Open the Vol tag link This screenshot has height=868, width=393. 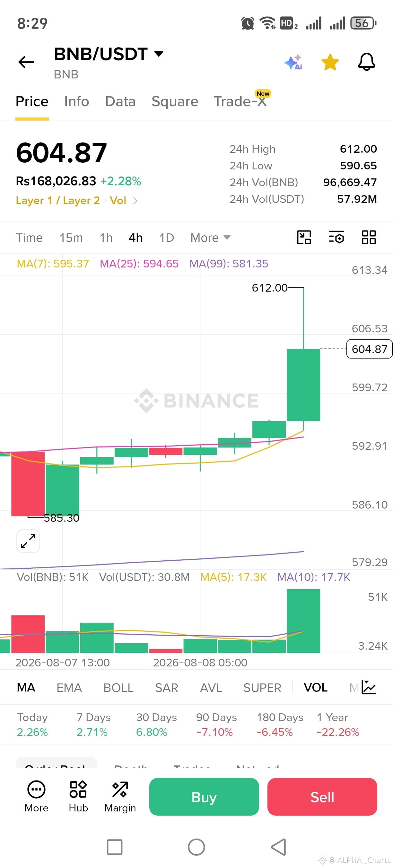point(118,201)
